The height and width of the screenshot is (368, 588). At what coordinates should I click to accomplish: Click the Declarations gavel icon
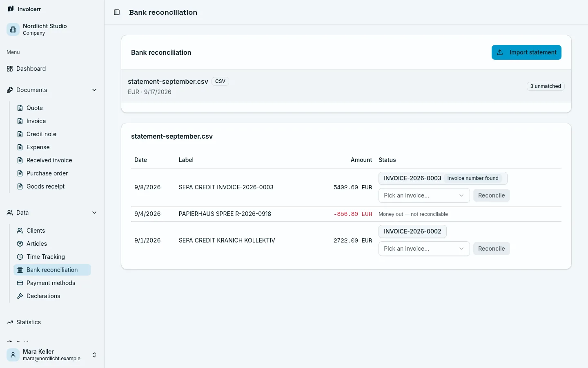pos(20,296)
